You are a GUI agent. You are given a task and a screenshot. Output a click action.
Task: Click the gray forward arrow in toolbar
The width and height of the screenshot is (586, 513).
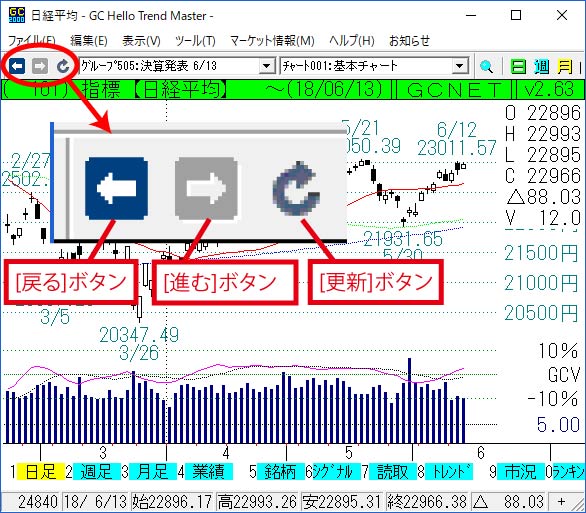point(40,67)
